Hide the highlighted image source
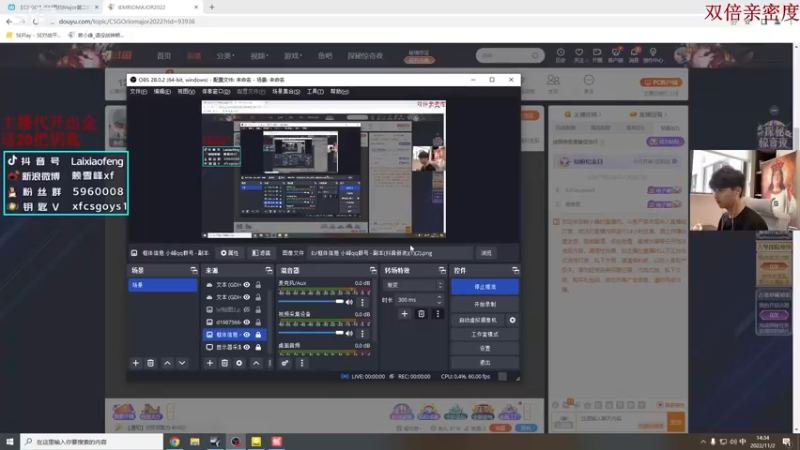 (x=247, y=335)
